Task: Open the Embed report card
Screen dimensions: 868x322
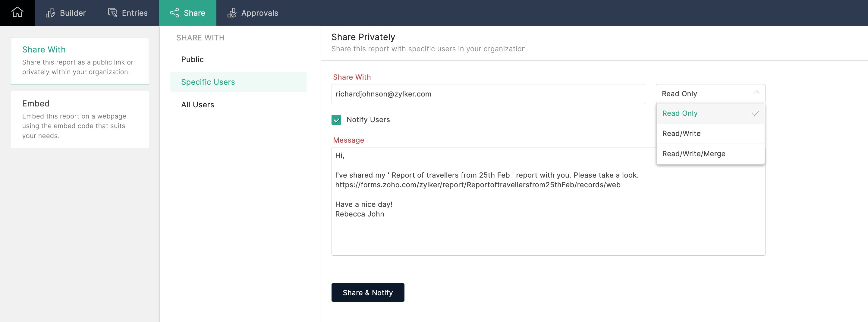Action: (x=80, y=119)
